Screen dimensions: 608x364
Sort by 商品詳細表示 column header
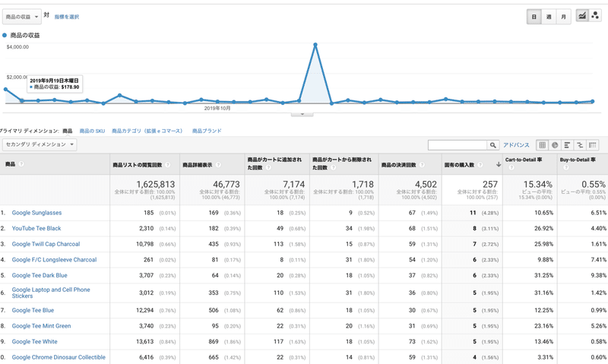198,165
